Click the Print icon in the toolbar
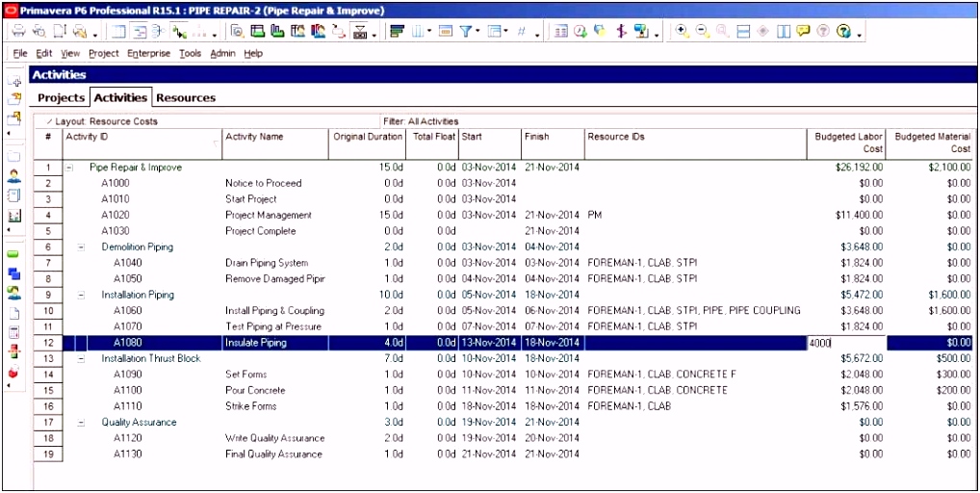This screenshot has height=493, width=980. click(x=18, y=31)
